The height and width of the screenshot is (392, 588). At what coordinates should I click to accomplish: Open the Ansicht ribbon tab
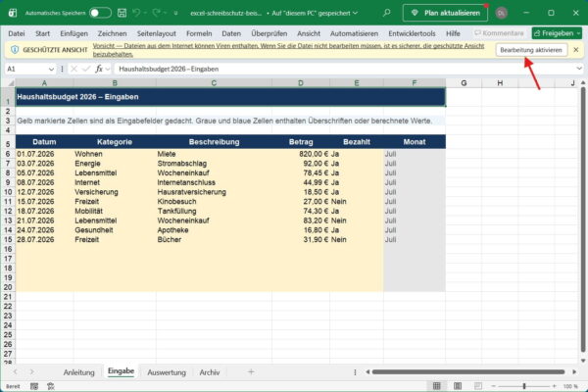tap(309, 33)
